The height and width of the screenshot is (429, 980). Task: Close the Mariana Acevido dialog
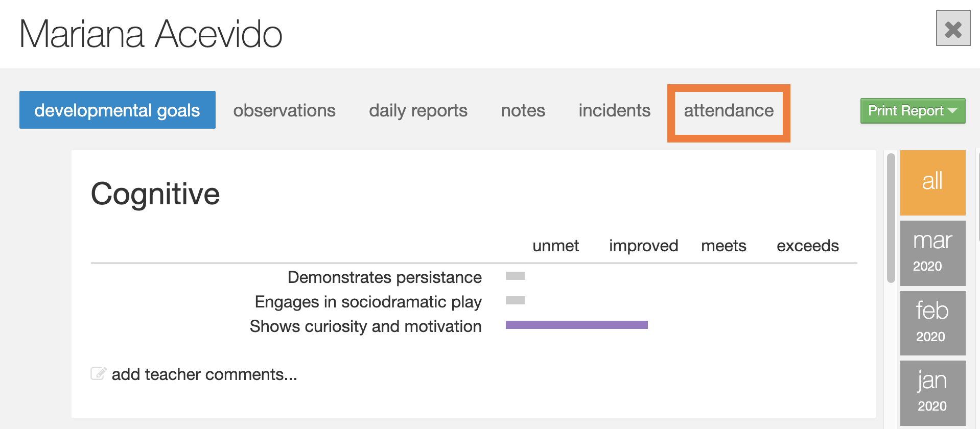(x=953, y=29)
